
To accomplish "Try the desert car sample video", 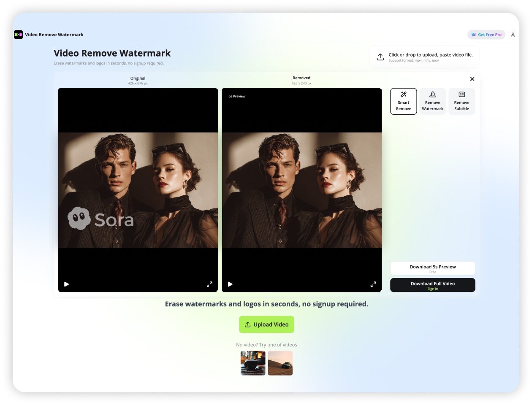I will [x=280, y=363].
